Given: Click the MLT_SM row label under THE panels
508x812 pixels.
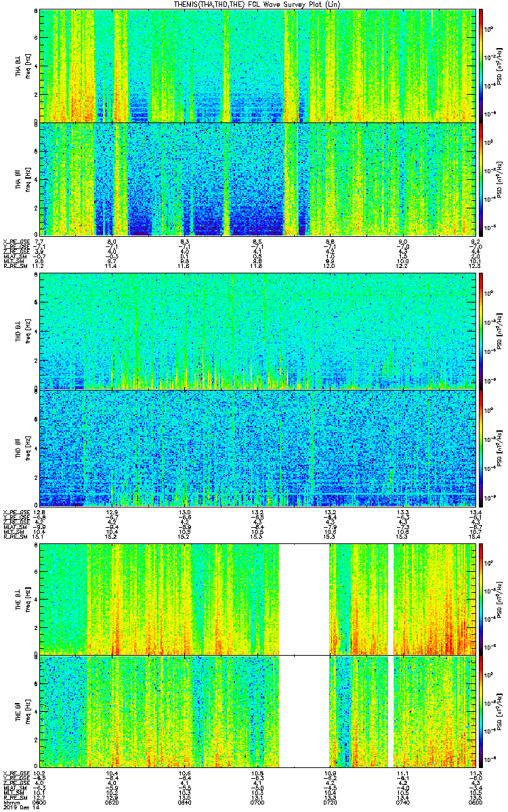Looking at the screenshot, I should [15, 792].
